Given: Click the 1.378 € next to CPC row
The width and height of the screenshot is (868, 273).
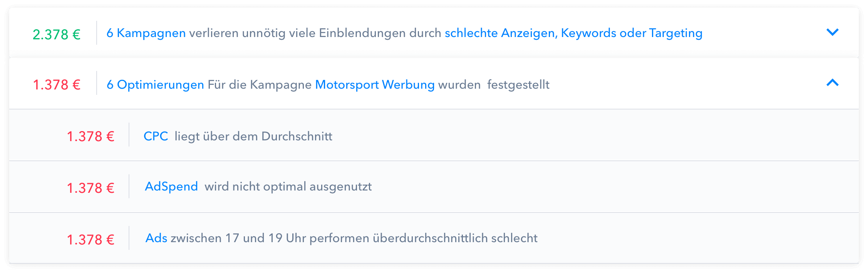Looking at the screenshot, I should click(91, 135).
